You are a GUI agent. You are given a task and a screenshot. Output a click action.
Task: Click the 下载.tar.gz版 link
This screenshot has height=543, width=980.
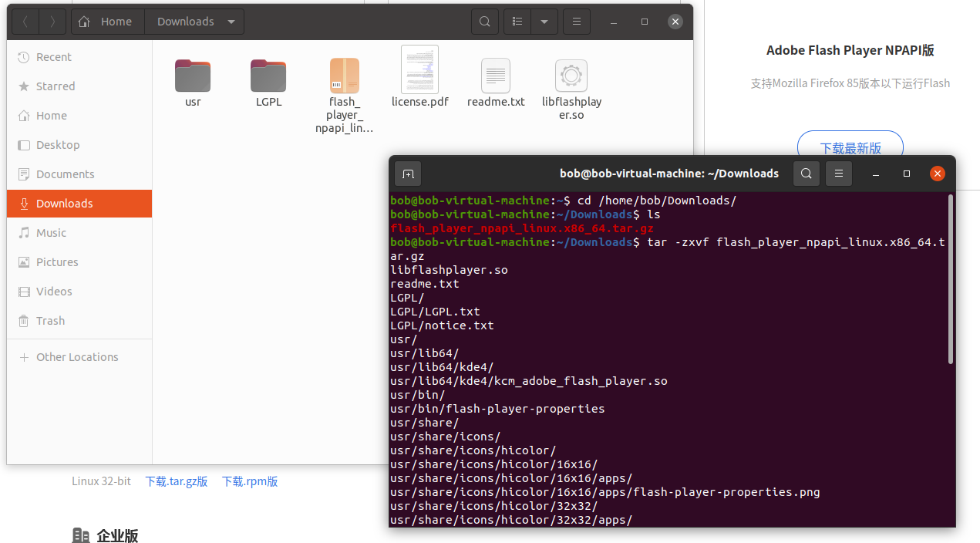(x=176, y=481)
